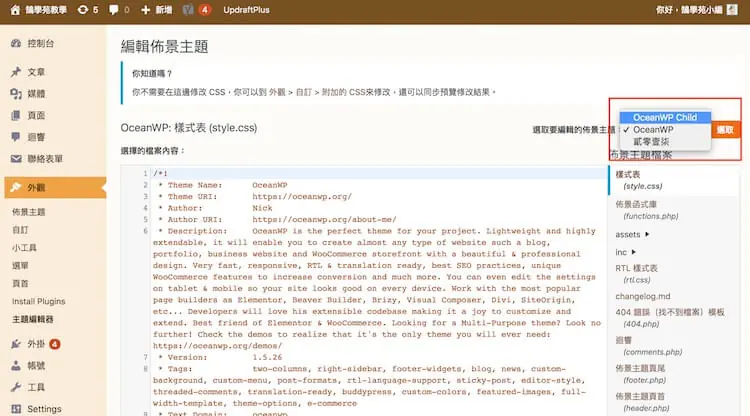
Task: Open 選單 menus submenu
Action: tap(20, 265)
